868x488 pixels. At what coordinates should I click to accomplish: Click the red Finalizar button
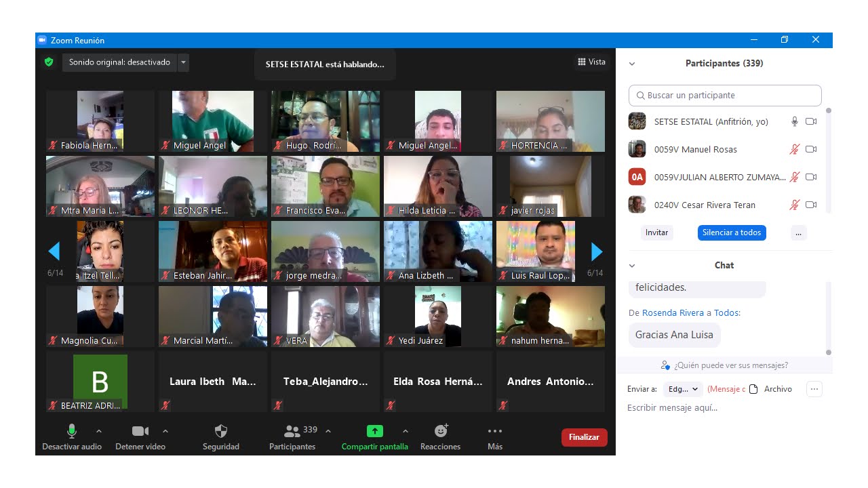click(x=585, y=437)
